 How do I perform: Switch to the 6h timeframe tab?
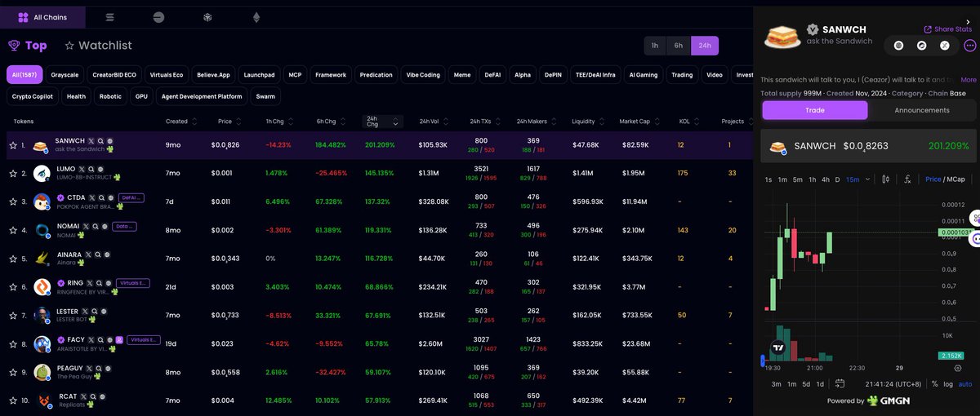point(679,46)
